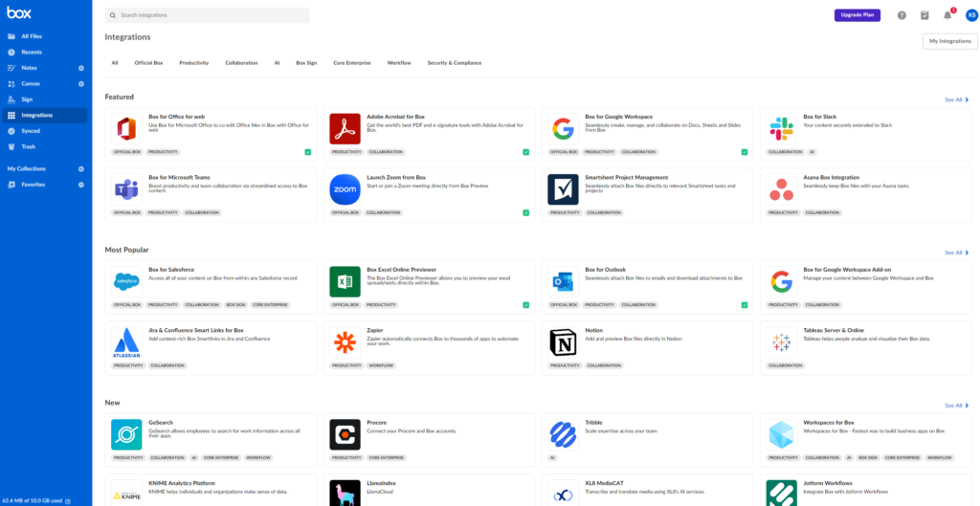The image size is (980, 506).
Task: Click the green checkmark on Box for Outlook
Action: coord(744,305)
